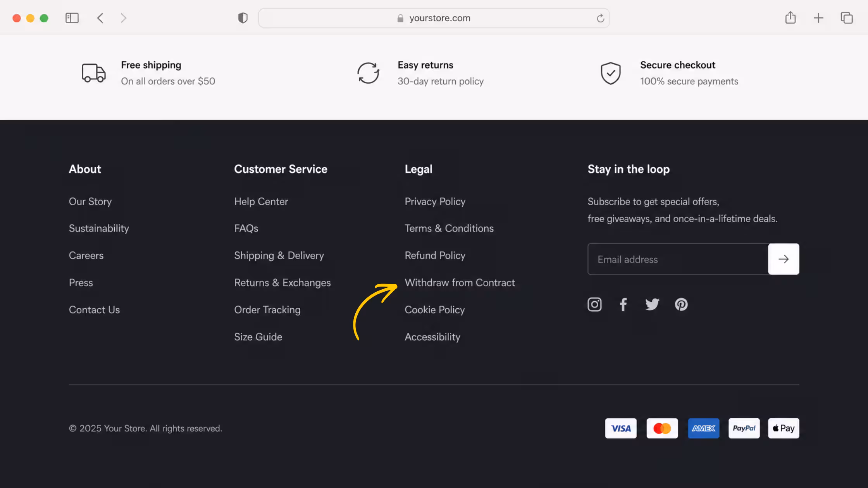Click the 'Subscribe to get special offers' text

click(653, 201)
